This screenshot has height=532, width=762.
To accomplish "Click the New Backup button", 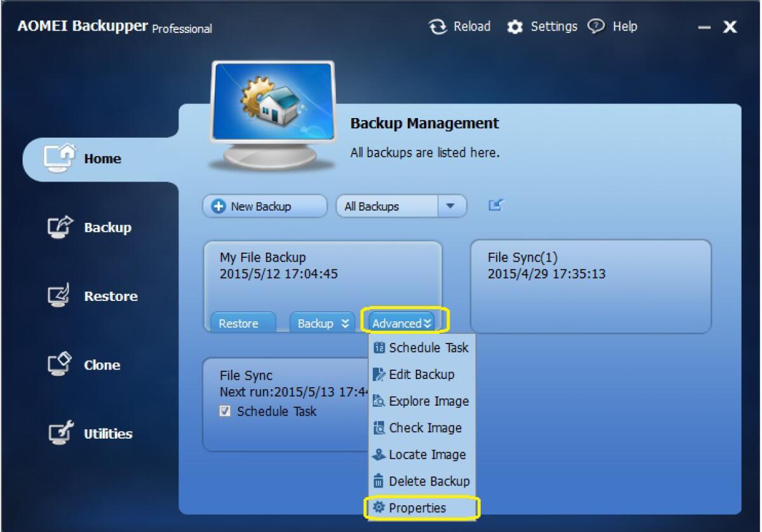I will pos(264,206).
